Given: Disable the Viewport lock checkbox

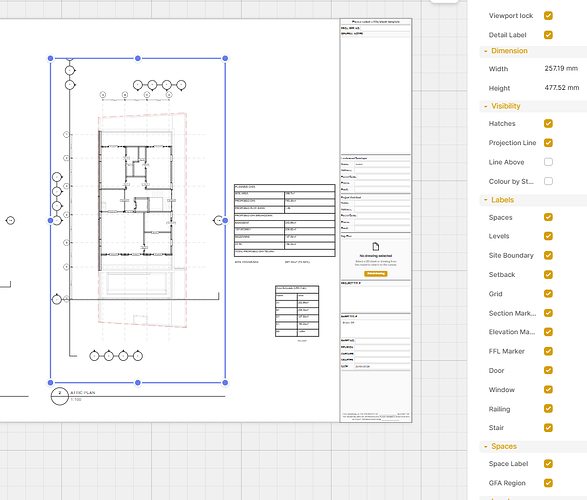Looking at the screenshot, I should [x=548, y=16].
